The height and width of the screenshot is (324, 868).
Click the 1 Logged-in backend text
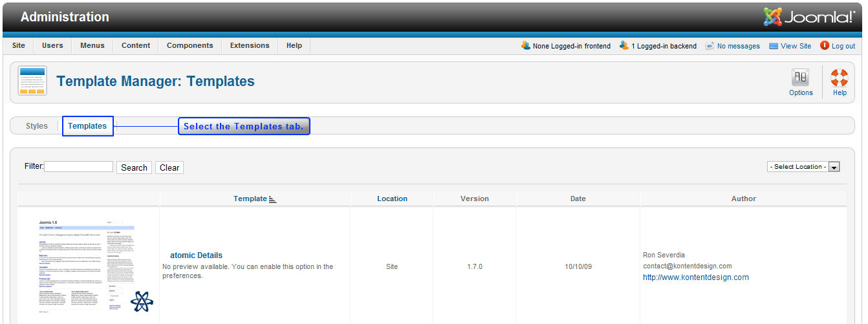pyautogui.click(x=664, y=46)
